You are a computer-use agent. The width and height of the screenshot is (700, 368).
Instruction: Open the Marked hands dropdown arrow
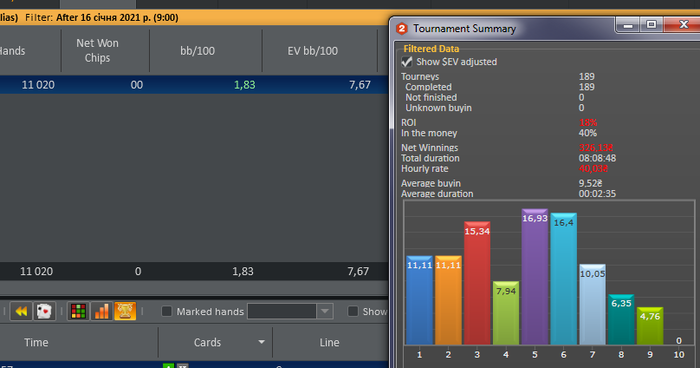tap(325, 311)
